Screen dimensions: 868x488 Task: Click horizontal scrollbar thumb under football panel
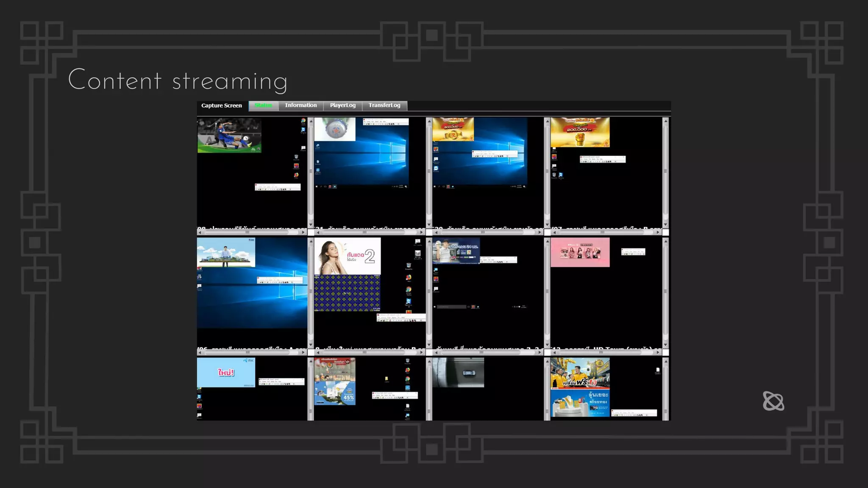tap(248, 232)
